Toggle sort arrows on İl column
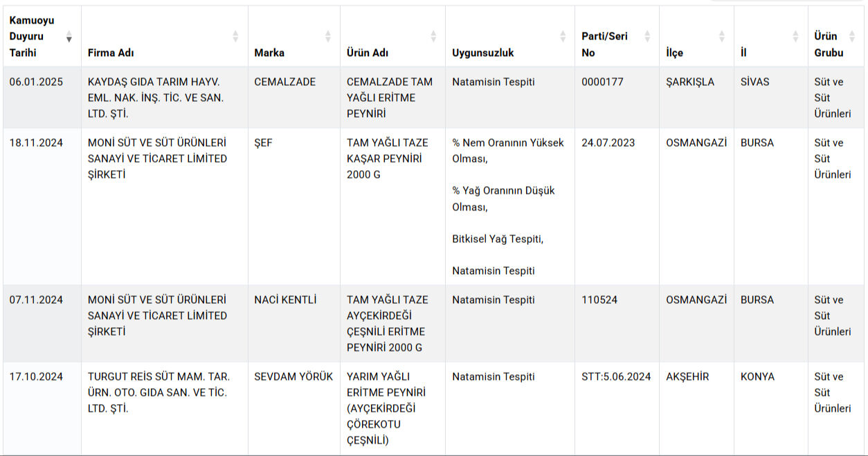 [796, 37]
